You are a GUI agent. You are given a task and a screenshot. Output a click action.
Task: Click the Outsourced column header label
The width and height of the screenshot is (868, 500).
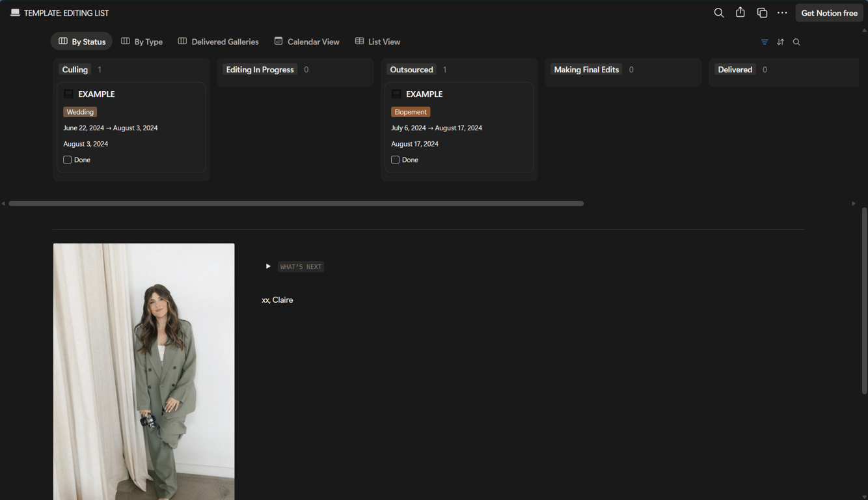(411, 70)
